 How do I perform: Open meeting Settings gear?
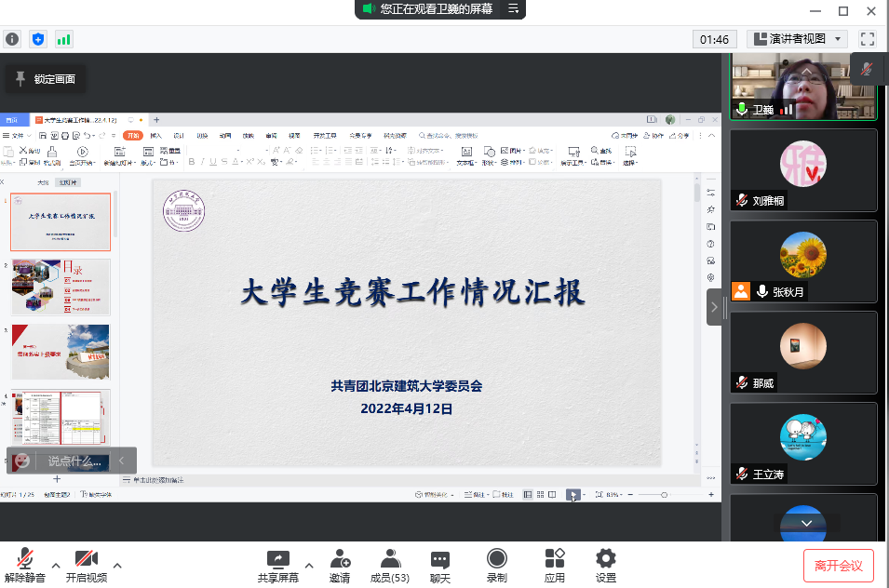click(x=606, y=566)
